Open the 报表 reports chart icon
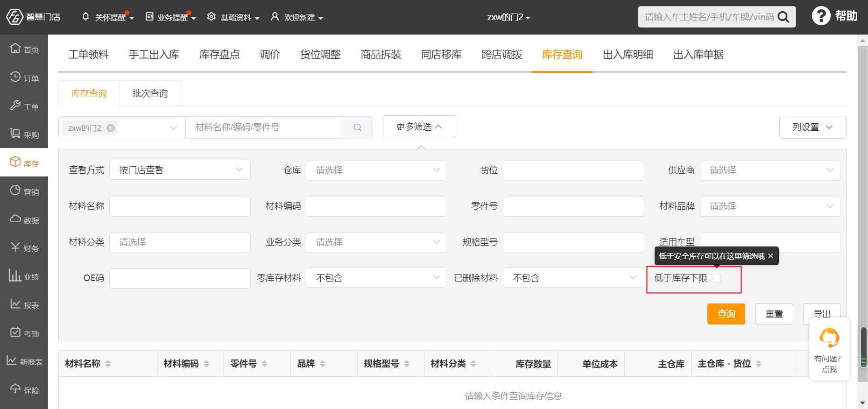868x409 pixels. coord(15,303)
